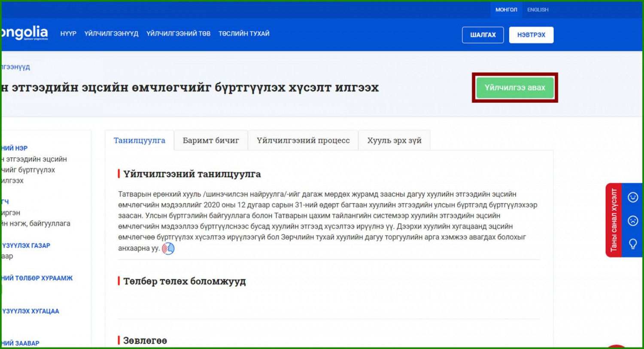Click the green Үйлчилгээ авах button

click(515, 88)
